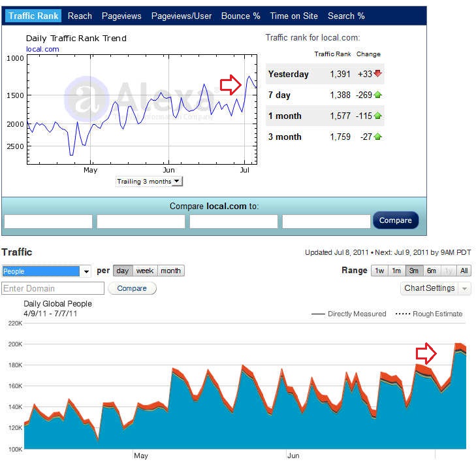
Task: Click the red down arrow for Yesterday
Action: [x=377, y=74]
